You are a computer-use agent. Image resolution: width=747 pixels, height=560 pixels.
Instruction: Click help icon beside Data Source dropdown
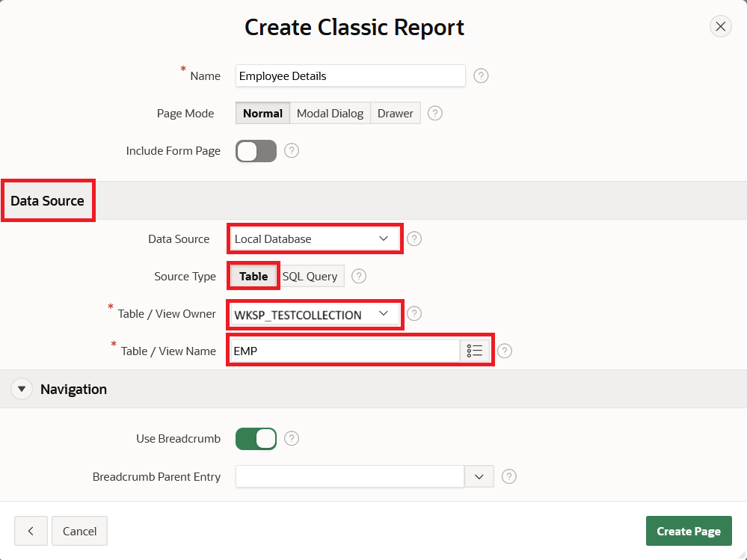(414, 239)
